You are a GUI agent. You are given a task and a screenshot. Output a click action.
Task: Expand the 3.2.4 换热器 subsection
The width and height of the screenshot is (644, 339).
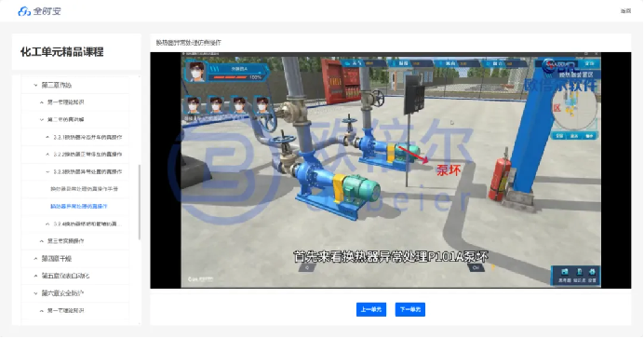47,224
